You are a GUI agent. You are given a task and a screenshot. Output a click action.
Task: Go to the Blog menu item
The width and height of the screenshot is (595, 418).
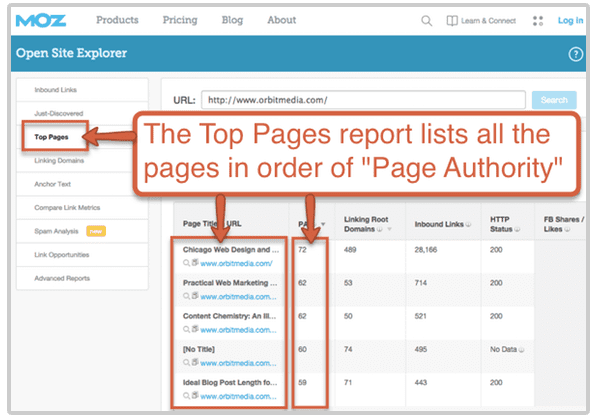click(232, 20)
